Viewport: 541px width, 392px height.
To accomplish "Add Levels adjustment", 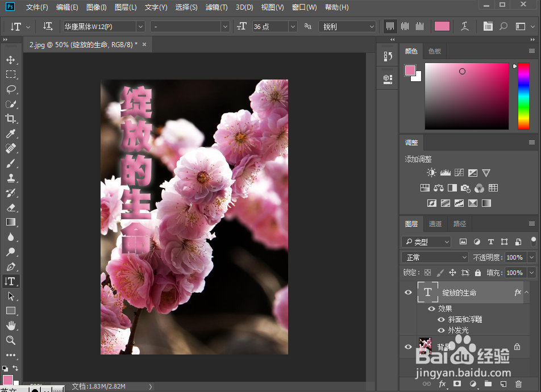I will 445,173.
